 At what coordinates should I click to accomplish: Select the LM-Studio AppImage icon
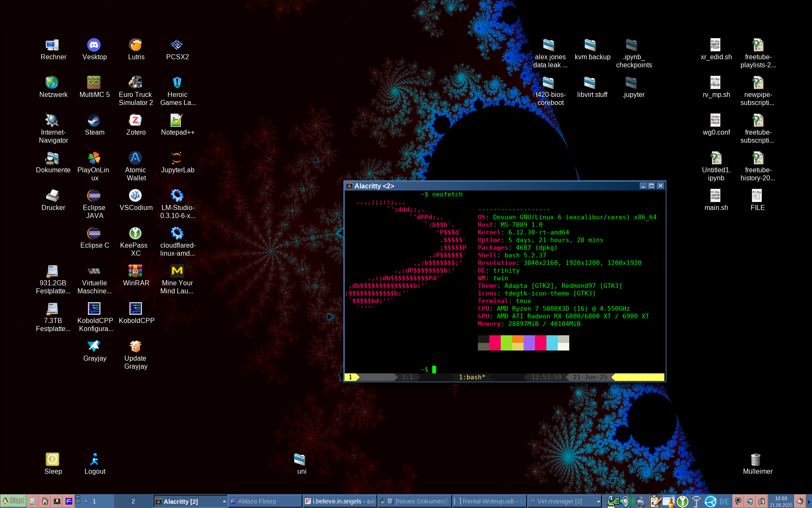pos(177,204)
